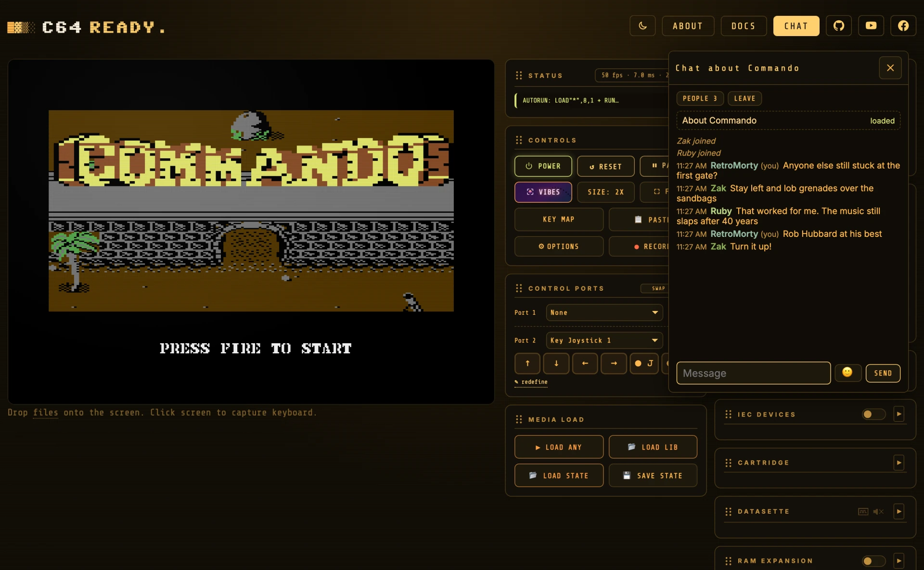Screen dimensions: 924x570
Task: Click the C64 Ready logo
Action: [x=87, y=27]
